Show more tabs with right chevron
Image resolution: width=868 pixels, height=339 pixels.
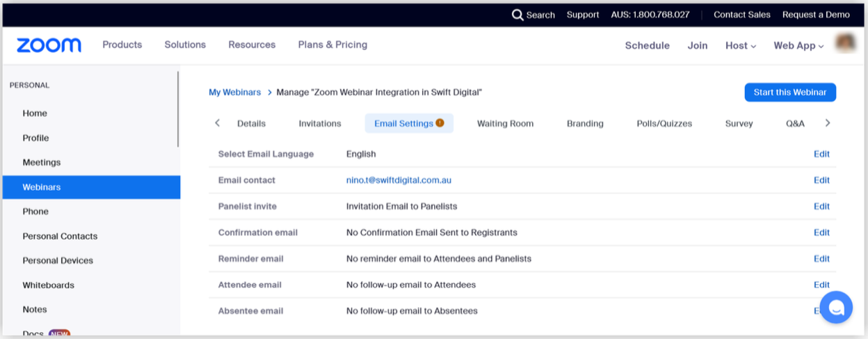pos(827,123)
